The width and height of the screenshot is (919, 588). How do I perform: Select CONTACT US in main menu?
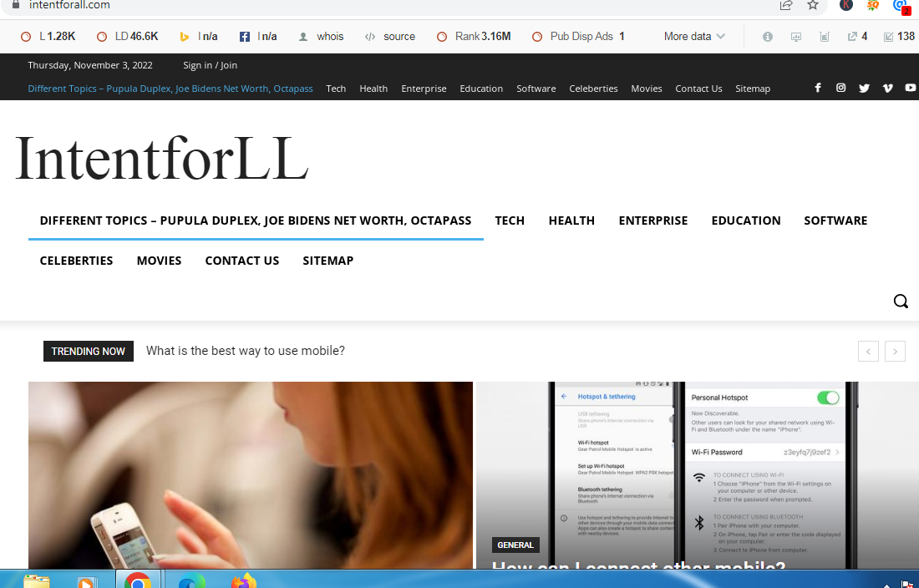point(242,261)
